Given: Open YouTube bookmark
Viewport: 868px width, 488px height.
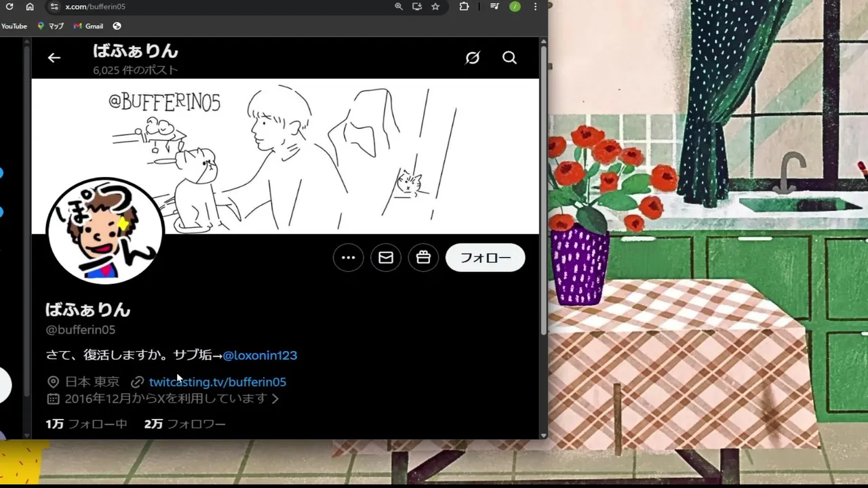Looking at the screenshot, I should 14,26.
